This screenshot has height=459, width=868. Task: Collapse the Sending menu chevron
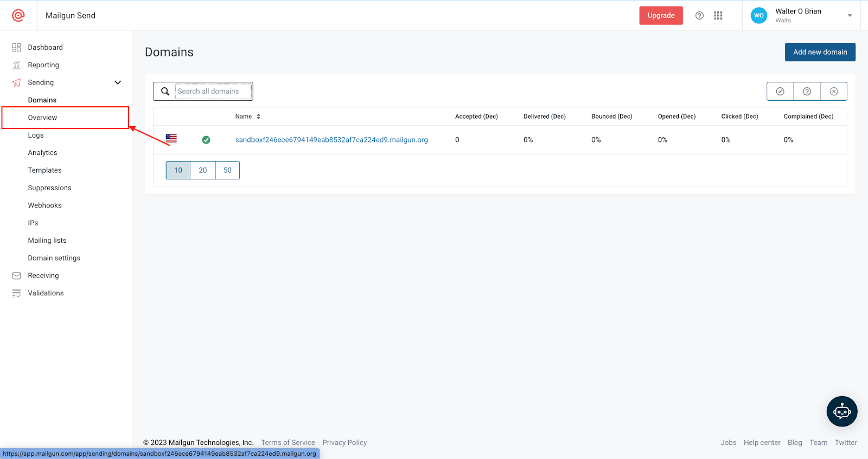click(118, 83)
